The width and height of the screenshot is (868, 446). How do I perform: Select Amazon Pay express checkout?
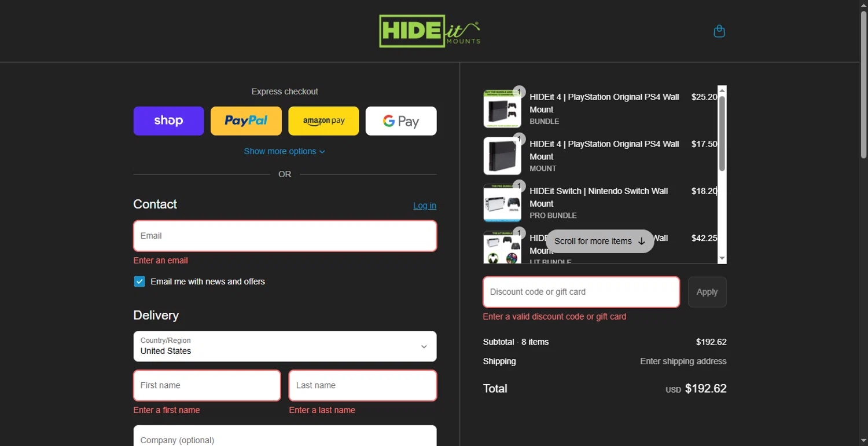coord(323,121)
